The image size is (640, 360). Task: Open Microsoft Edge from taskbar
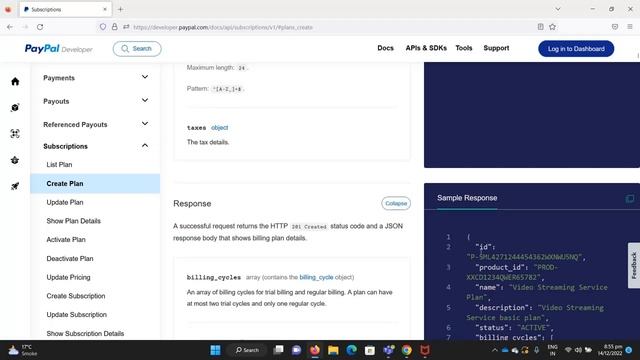point(351,350)
